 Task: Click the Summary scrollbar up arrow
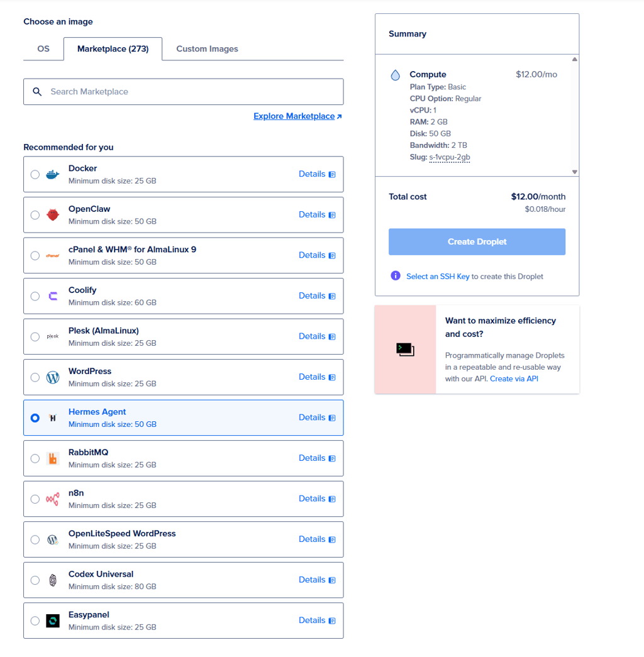click(574, 59)
